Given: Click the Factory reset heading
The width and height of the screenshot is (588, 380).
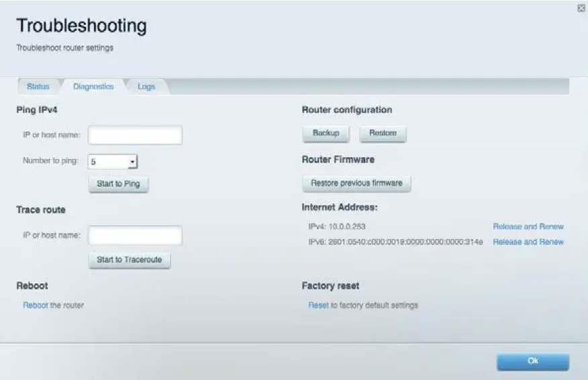Looking at the screenshot, I should coord(330,286).
